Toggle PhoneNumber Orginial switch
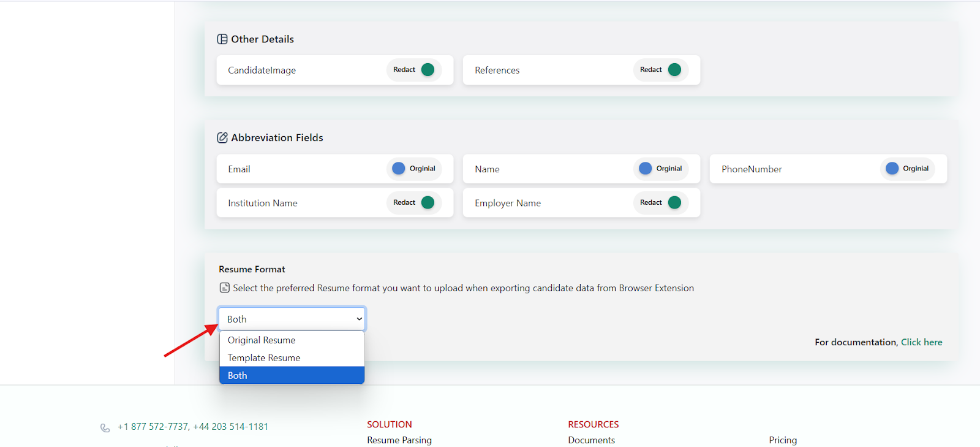 (908, 169)
